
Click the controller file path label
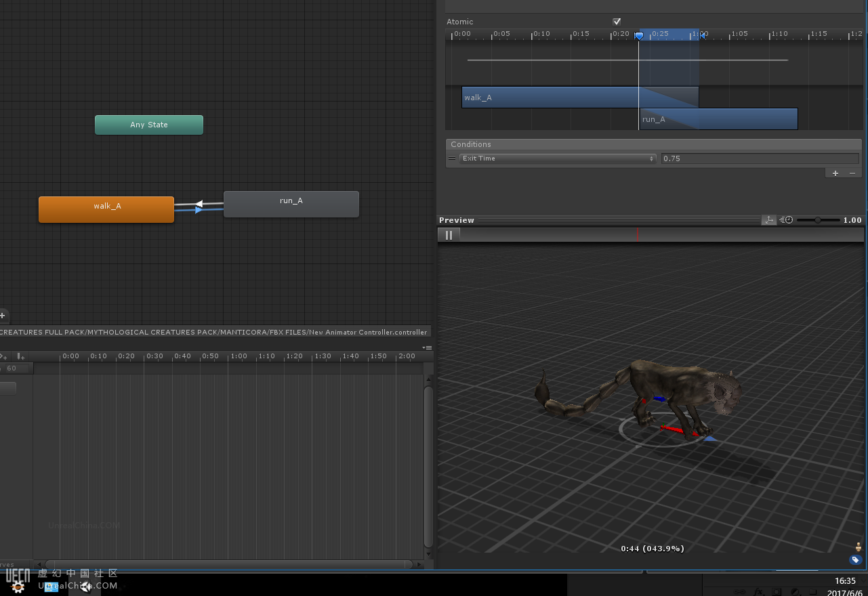[x=214, y=332]
